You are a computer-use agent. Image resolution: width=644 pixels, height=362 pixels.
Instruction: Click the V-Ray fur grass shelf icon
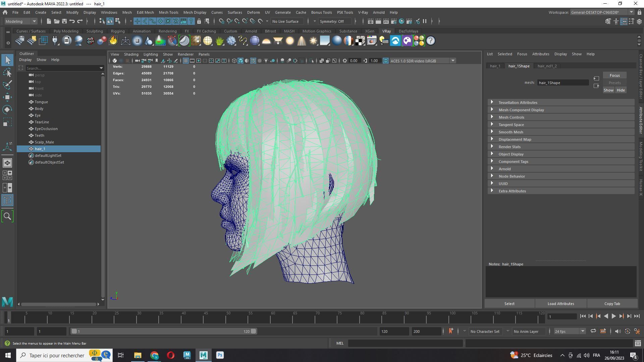coord(219,41)
